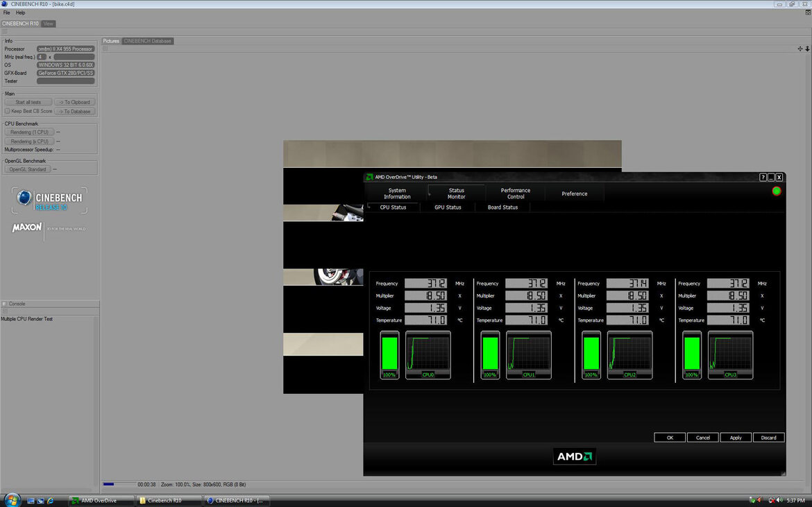Screen dimensions: 812x507
Task: Click the CPU3 usage graph
Action: [730, 355]
